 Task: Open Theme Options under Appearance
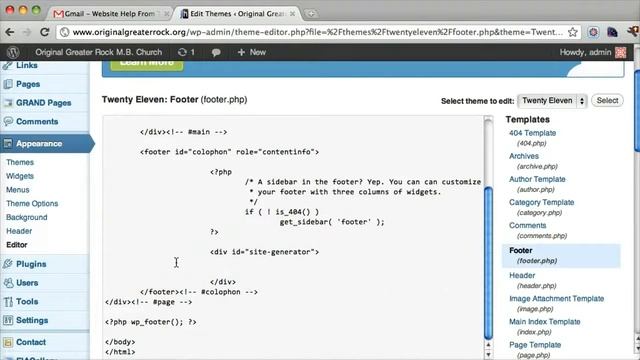coord(32,203)
